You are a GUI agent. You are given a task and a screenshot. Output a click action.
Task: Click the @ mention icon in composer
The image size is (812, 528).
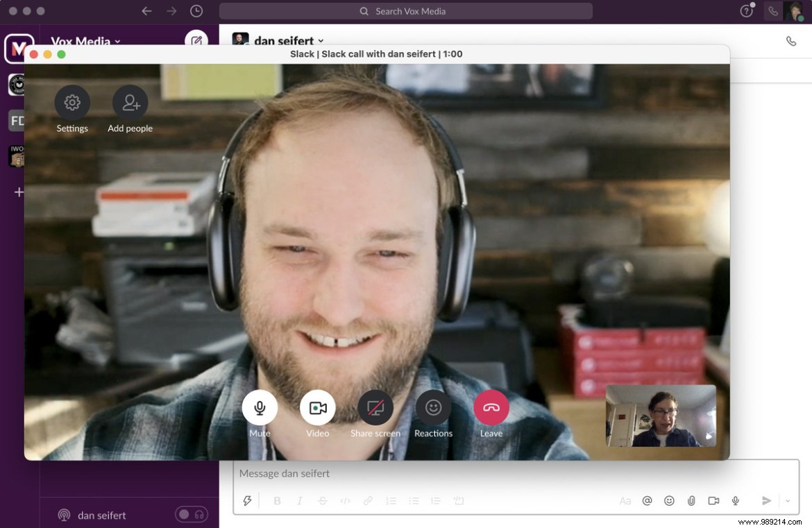coord(647,500)
